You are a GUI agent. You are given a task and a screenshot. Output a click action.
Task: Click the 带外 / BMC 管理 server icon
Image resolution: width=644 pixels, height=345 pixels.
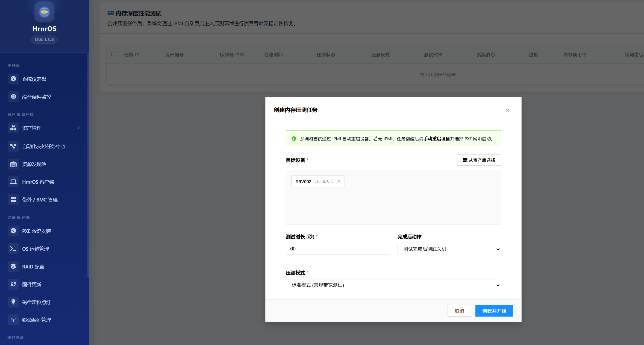click(x=13, y=200)
